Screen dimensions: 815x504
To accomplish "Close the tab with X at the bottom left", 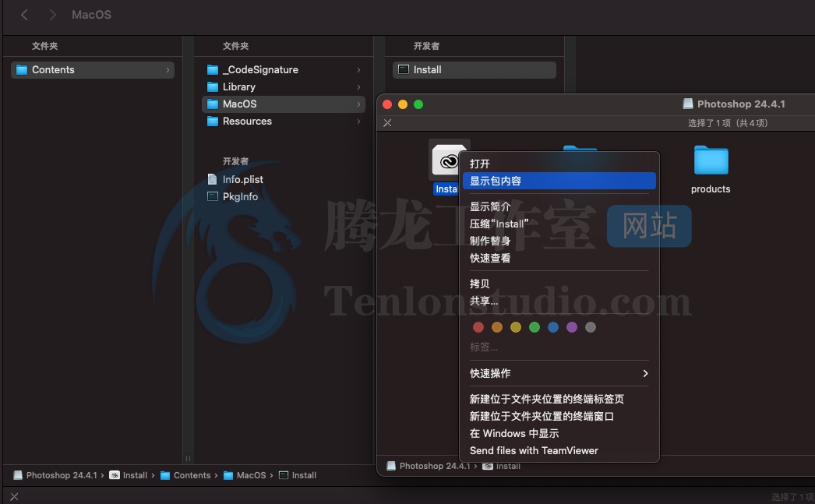I will click(x=14, y=497).
